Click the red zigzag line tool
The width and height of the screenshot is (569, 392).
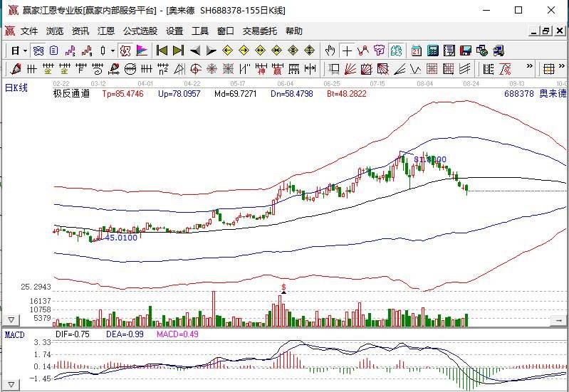point(363,51)
